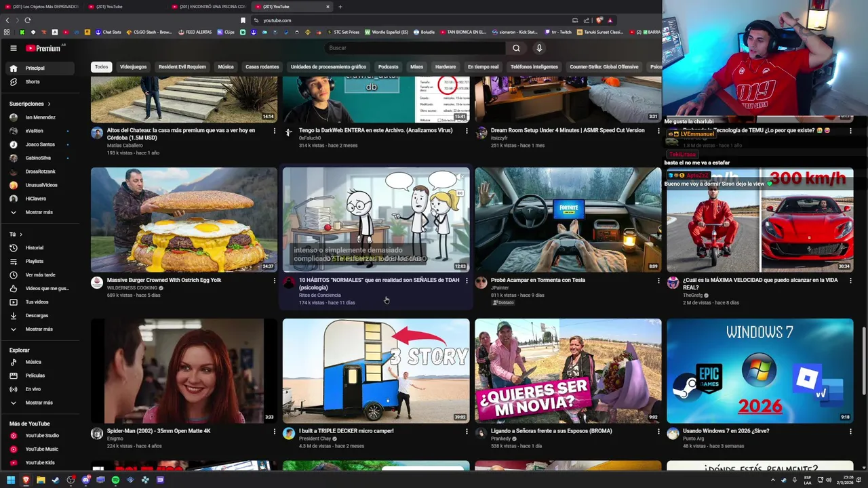Open YouTube Music in sidebar

click(x=41, y=449)
